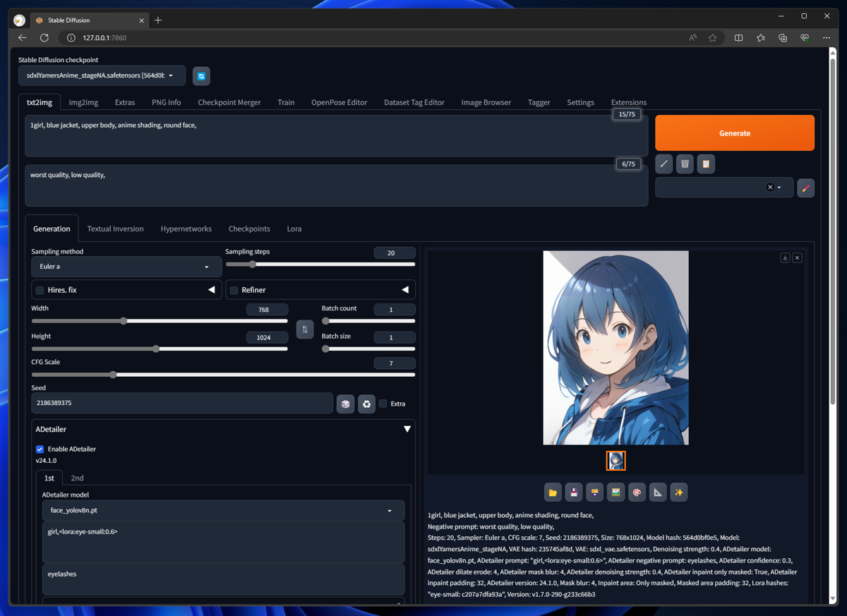Switch to the Lora tab
This screenshot has height=616, width=847.
click(x=294, y=229)
